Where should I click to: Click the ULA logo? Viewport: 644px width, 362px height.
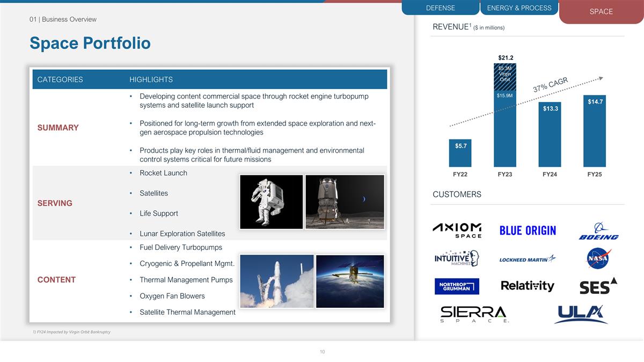point(582,313)
